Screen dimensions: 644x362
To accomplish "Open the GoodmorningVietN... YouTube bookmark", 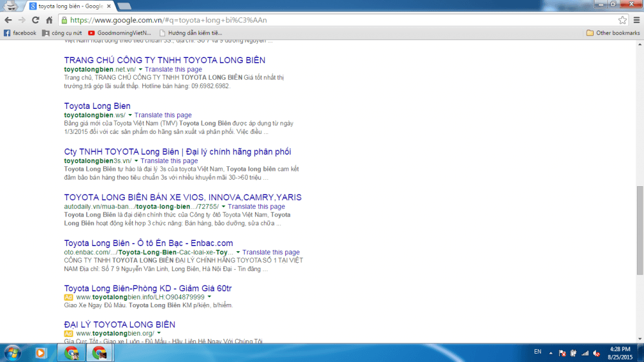I will coord(120,33).
